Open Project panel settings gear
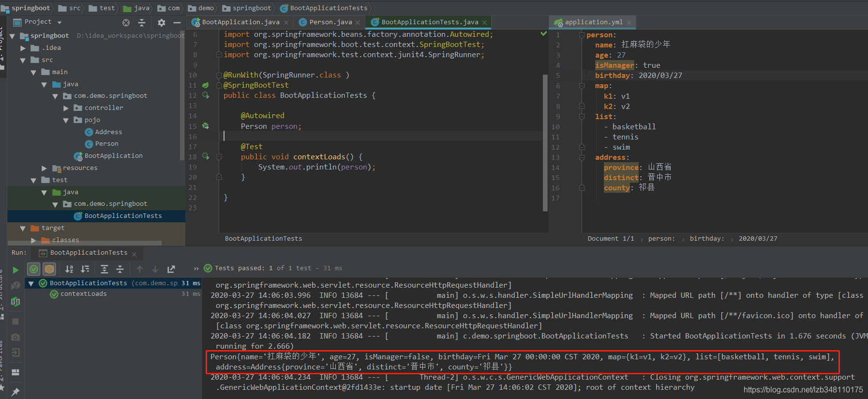The image size is (868, 399). [162, 22]
